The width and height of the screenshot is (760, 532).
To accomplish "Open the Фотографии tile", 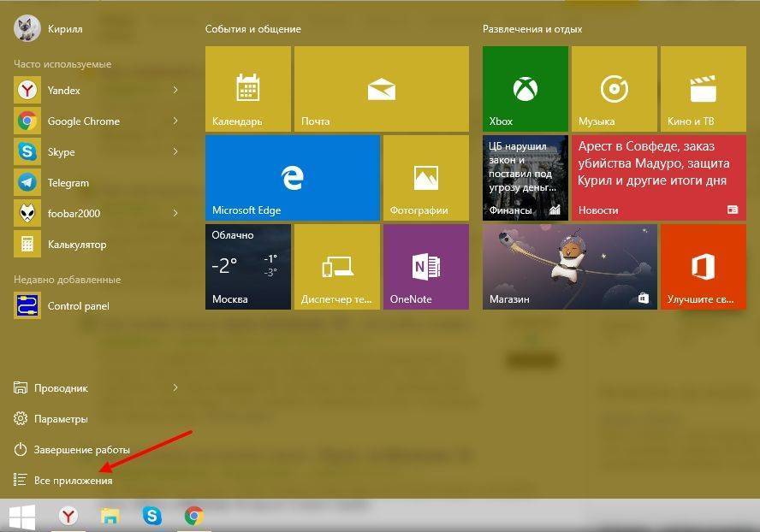I will (x=425, y=177).
